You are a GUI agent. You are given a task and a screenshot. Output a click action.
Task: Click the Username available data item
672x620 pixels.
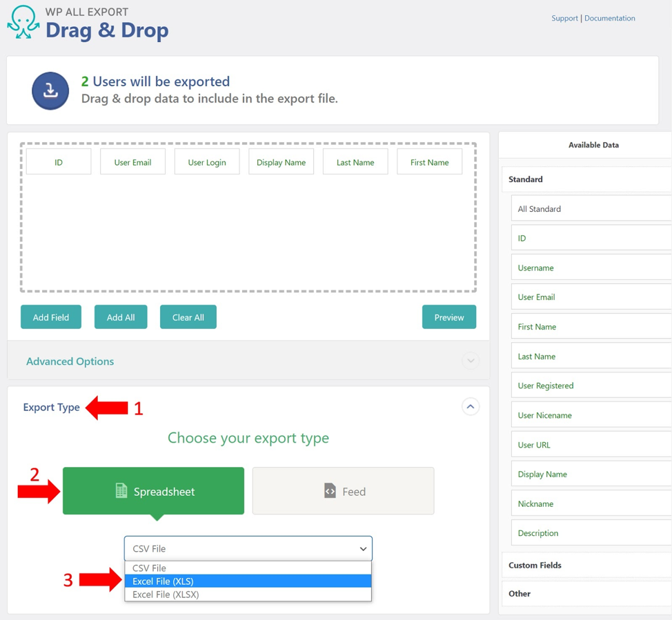point(591,268)
